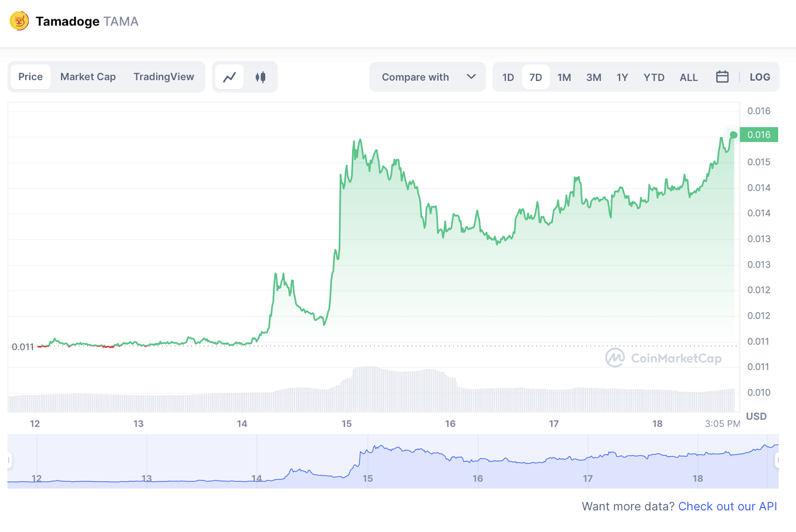Select the Price tab

pyautogui.click(x=30, y=77)
